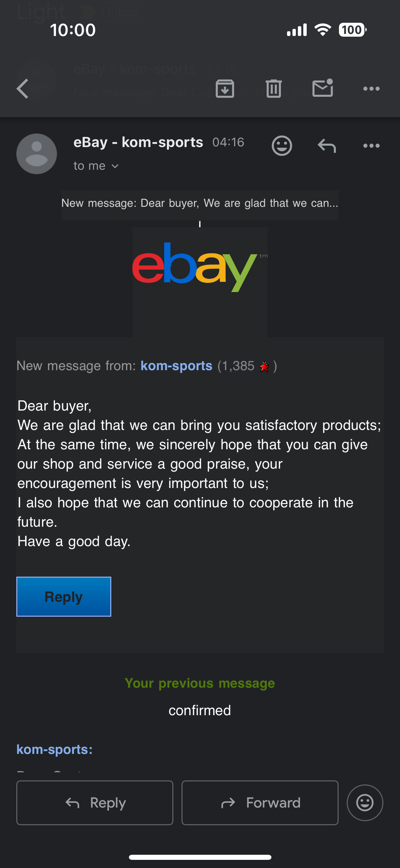Tap the home indicator bar
This screenshot has width=400, height=868.
[x=200, y=857]
